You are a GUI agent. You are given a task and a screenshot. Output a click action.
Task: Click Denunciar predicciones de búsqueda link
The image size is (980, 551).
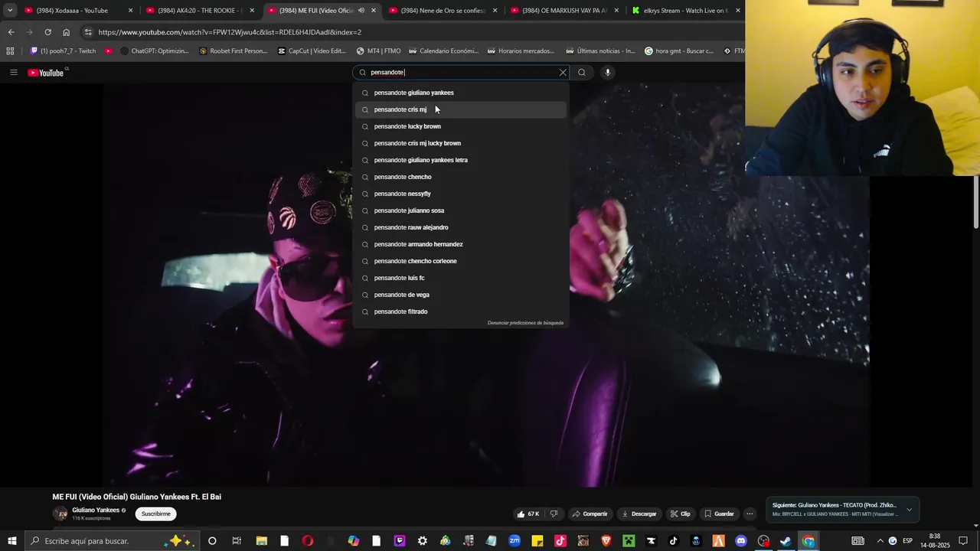pyautogui.click(x=525, y=323)
